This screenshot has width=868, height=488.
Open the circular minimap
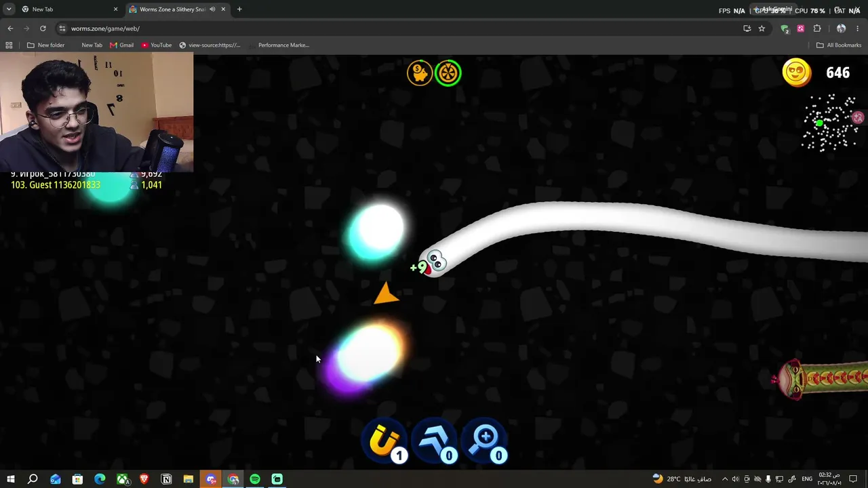[x=829, y=123]
